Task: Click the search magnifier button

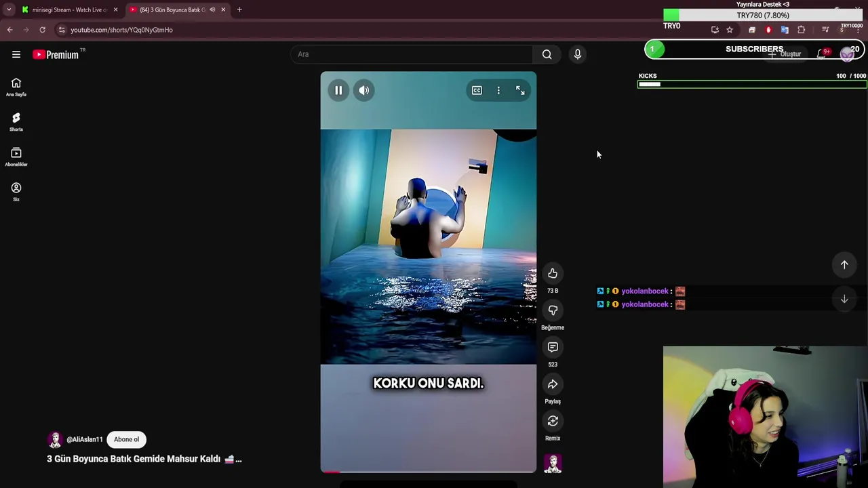Action: (547, 54)
